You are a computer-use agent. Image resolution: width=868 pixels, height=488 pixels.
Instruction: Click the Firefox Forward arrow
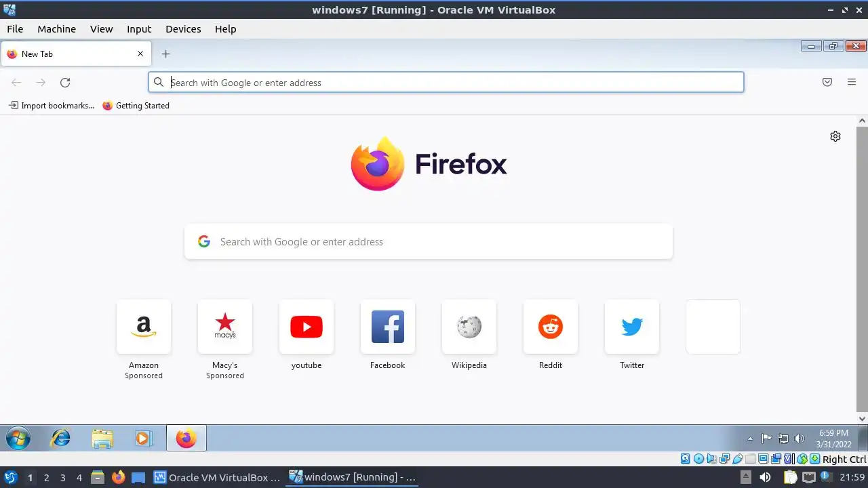point(41,83)
